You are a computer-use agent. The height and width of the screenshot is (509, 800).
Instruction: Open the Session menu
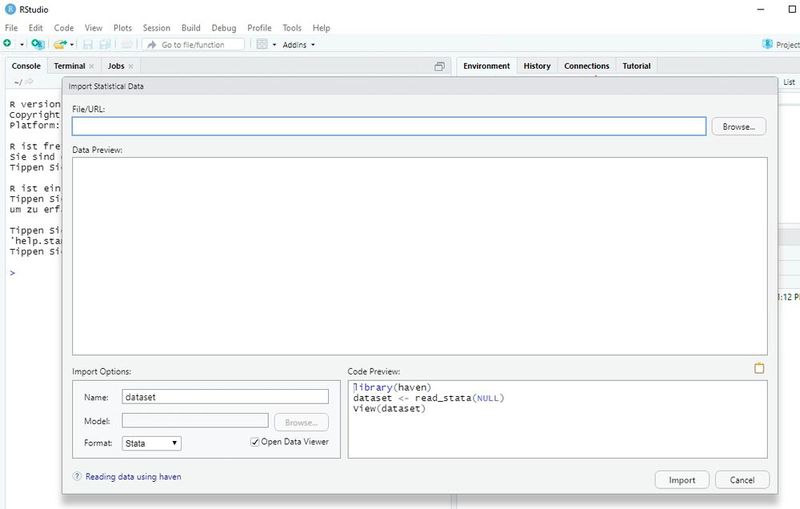pos(156,28)
